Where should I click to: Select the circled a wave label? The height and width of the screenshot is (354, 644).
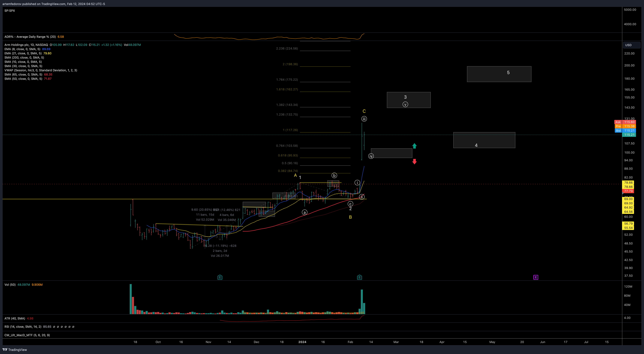(x=305, y=212)
